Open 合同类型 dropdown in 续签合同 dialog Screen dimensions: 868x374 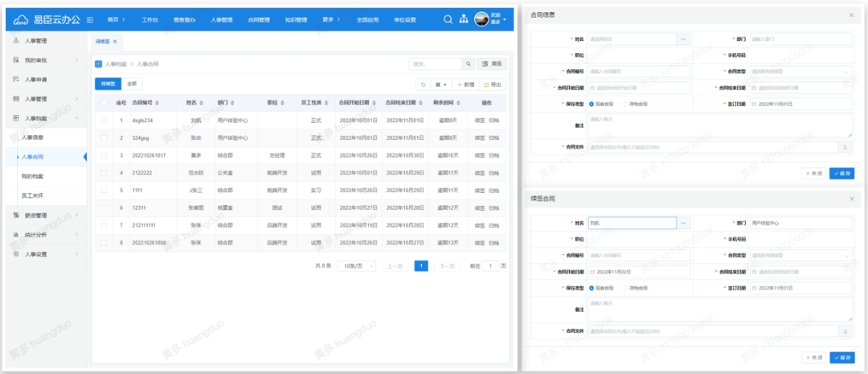point(800,256)
